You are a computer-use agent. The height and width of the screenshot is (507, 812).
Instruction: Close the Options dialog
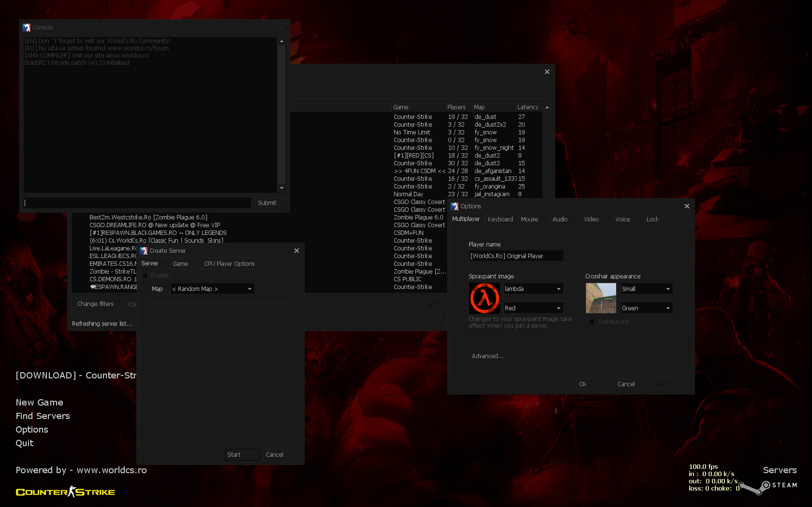click(x=687, y=206)
